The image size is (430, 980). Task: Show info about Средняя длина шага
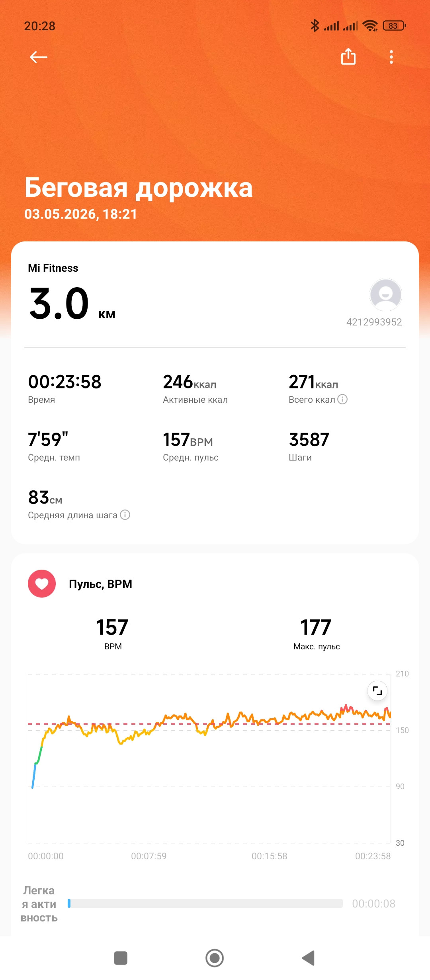tap(125, 515)
